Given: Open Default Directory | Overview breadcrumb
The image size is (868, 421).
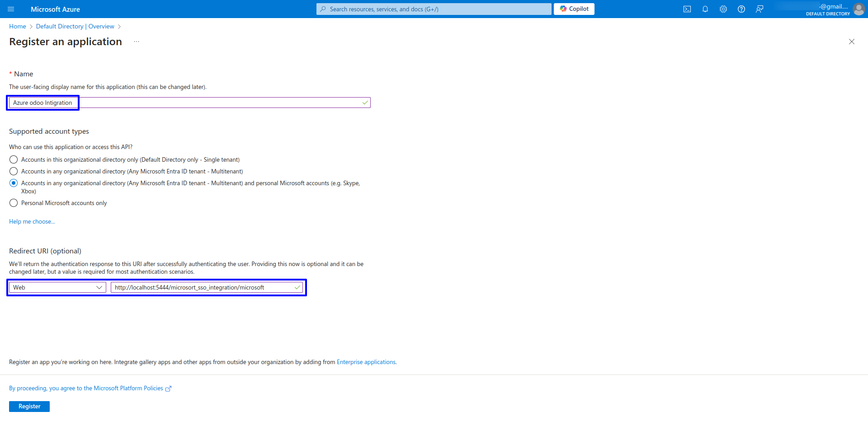Looking at the screenshot, I should pos(75,26).
